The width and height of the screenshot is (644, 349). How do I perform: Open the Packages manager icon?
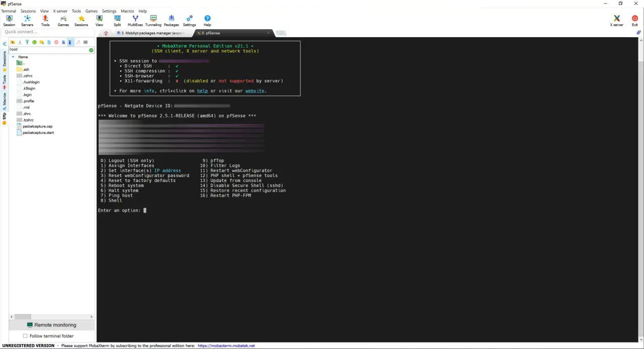[171, 20]
